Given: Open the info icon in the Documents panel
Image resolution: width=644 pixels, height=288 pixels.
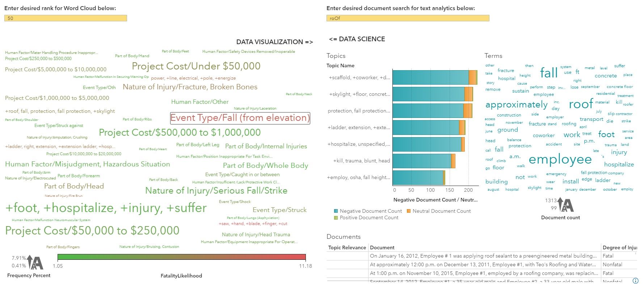Looking at the screenshot, I should [636, 280].
